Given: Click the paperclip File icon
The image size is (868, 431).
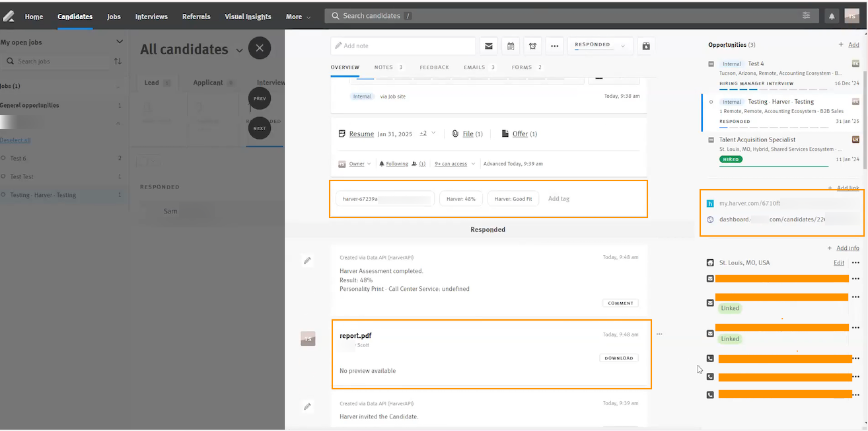Looking at the screenshot, I should pyautogui.click(x=455, y=134).
